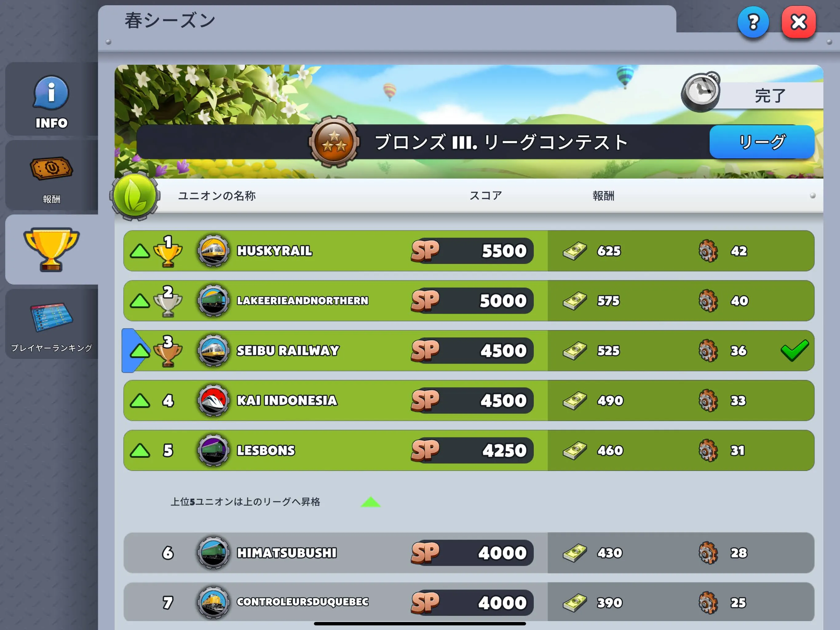Image resolution: width=840 pixels, height=630 pixels.
Task: Click the green checkmark on SEIBU RAILWAY
Action: (794, 350)
